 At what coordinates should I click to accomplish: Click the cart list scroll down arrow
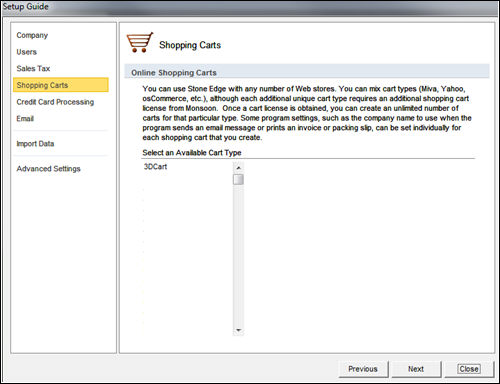coord(238,330)
